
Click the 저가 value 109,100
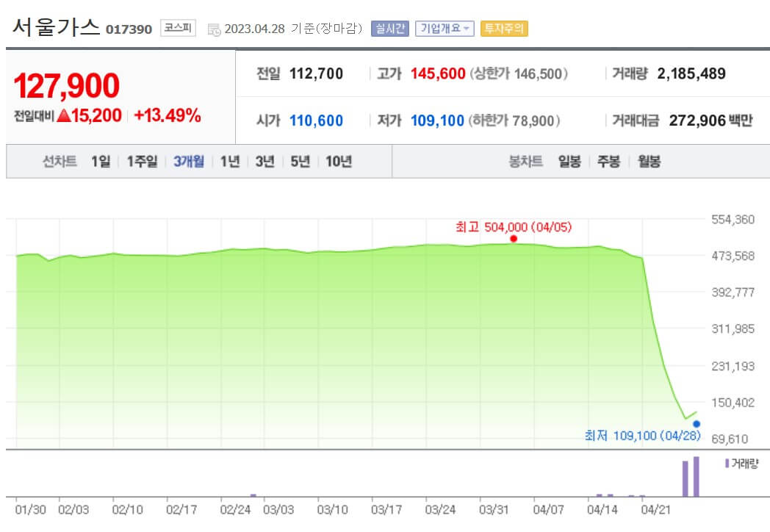[x=438, y=121]
